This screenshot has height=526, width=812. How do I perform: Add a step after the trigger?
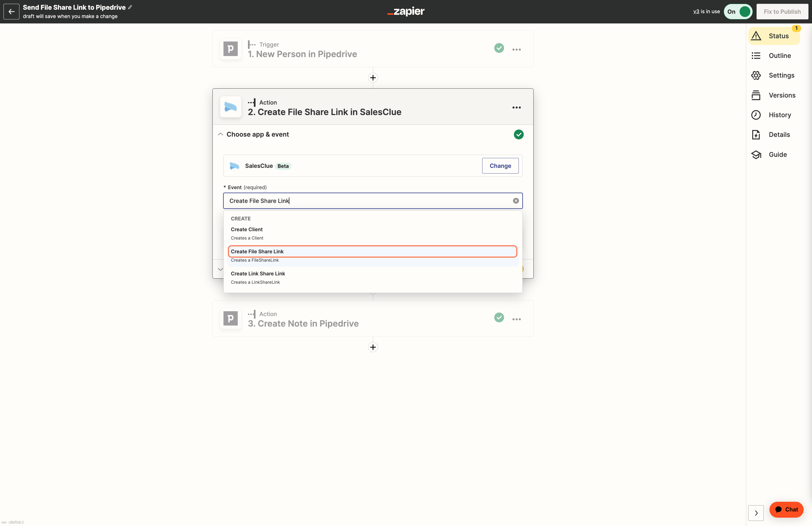tap(373, 78)
